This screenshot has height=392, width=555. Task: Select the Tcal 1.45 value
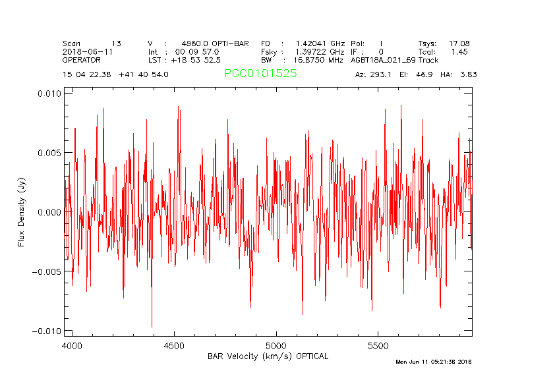(444, 51)
